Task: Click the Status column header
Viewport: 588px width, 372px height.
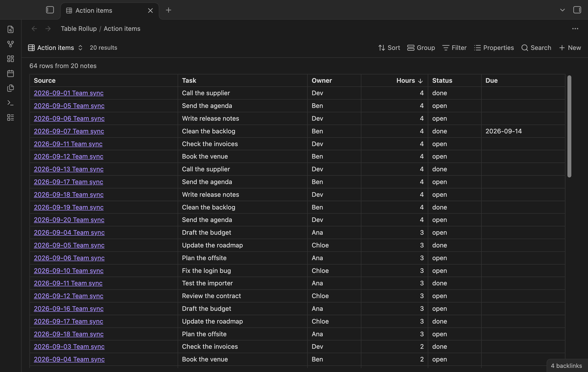Action: tap(455, 80)
